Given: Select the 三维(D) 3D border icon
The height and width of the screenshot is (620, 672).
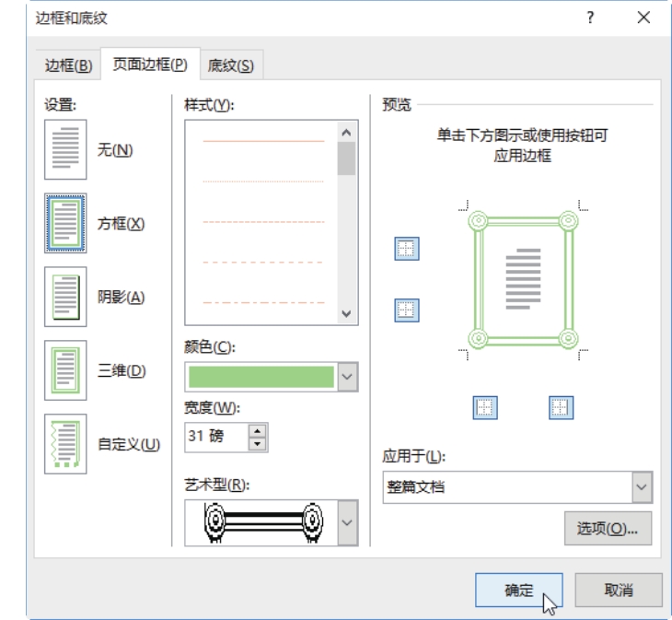Looking at the screenshot, I should point(65,370).
